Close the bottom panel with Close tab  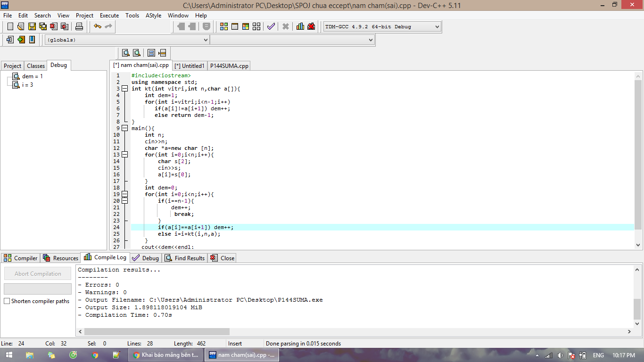click(222, 258)
